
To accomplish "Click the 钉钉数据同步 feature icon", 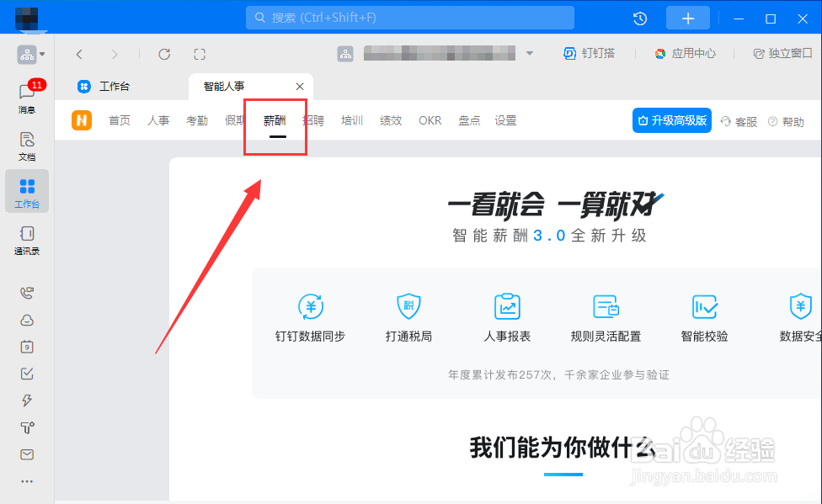I will [x=310, y=306].
